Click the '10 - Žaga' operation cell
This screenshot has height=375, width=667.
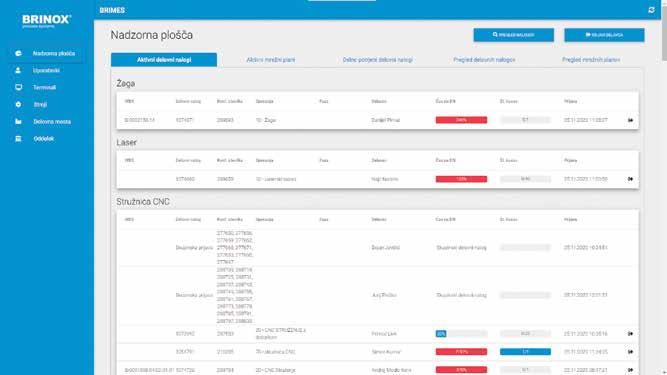[x=266, y=120]
